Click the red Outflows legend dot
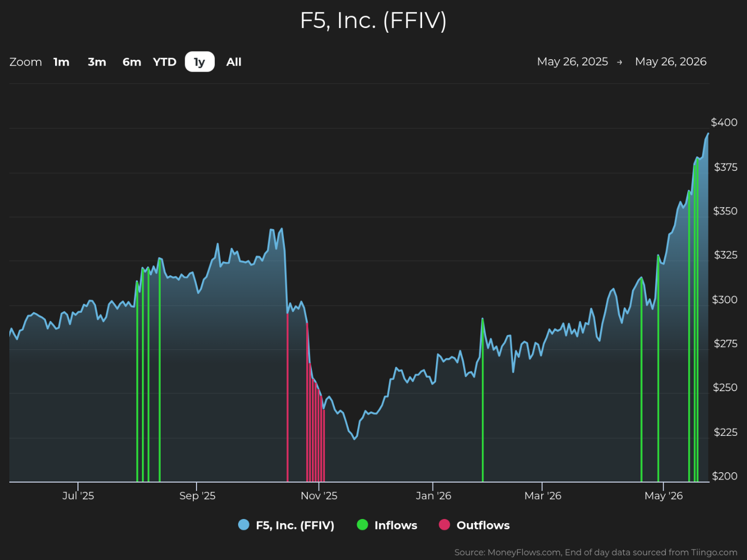 [x=444, y=525]
